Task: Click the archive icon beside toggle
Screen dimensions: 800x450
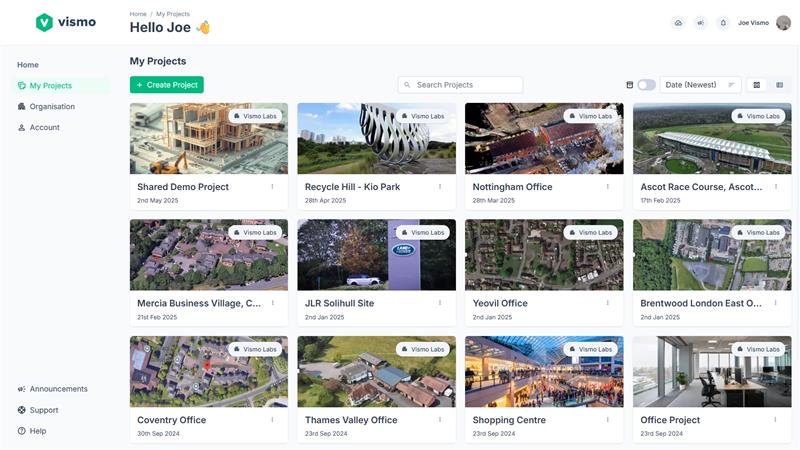Action: [x=630, y=85]
